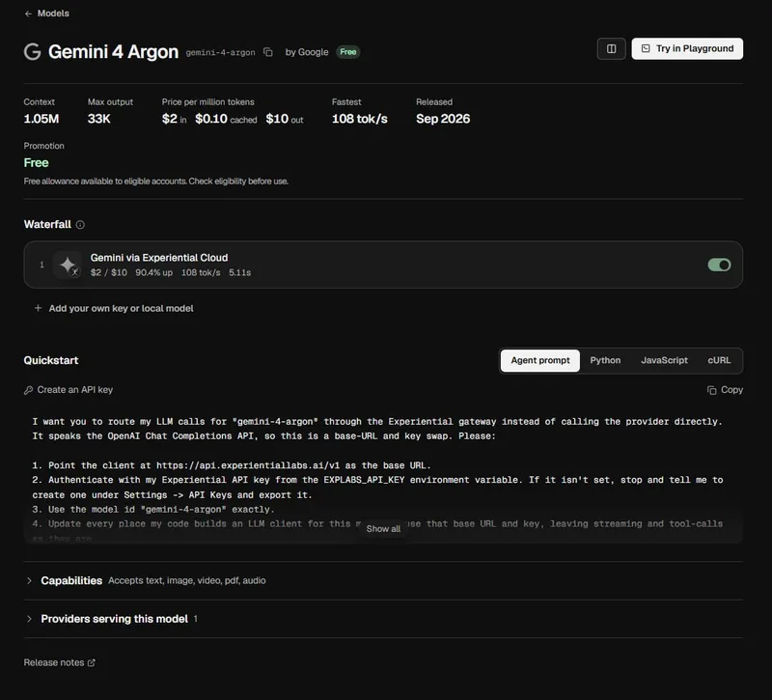The height and width of the screenshot is (700, 772).
Task: Go back to Models page
Action: point(46,14)
